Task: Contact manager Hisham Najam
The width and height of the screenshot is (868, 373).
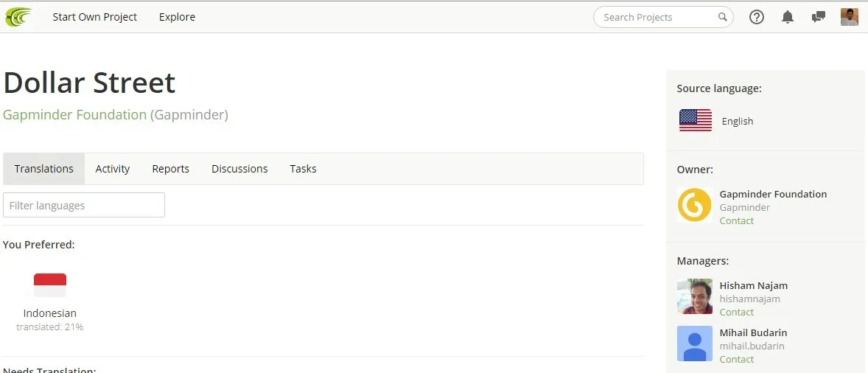Action: (x=736, y=312)
